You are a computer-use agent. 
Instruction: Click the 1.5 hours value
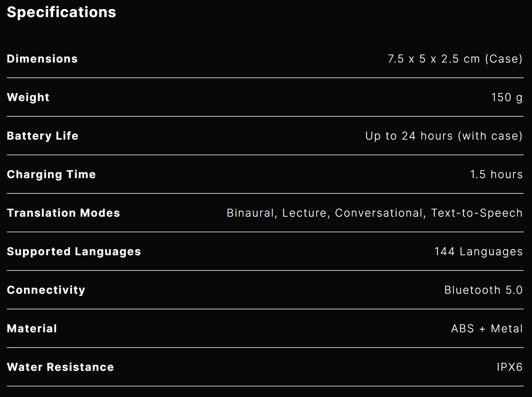click(x=496, y=175)
